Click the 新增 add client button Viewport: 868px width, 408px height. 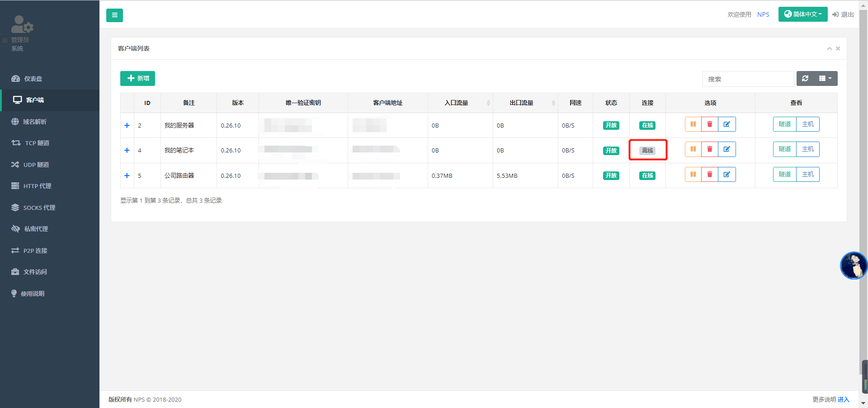point(137,79)
